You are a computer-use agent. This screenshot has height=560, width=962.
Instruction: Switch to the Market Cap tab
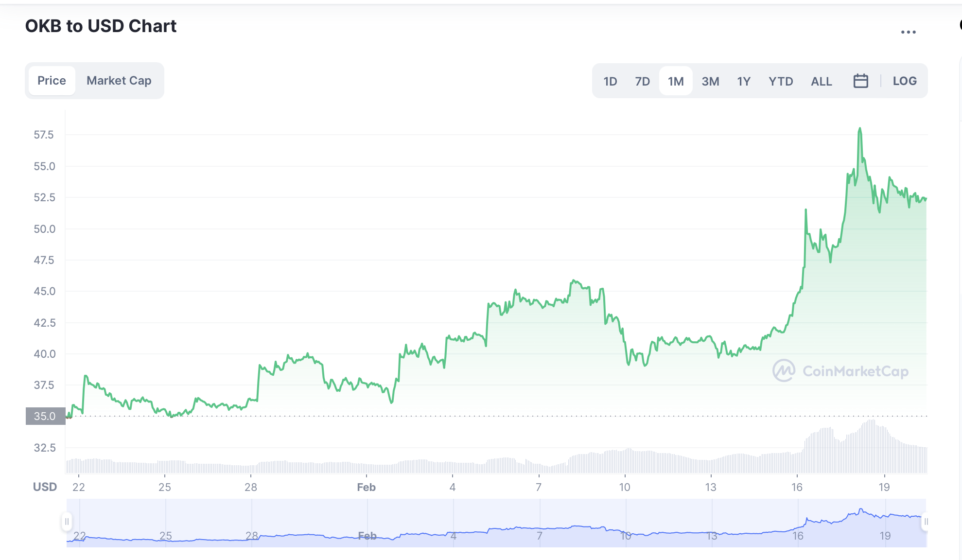119,81
